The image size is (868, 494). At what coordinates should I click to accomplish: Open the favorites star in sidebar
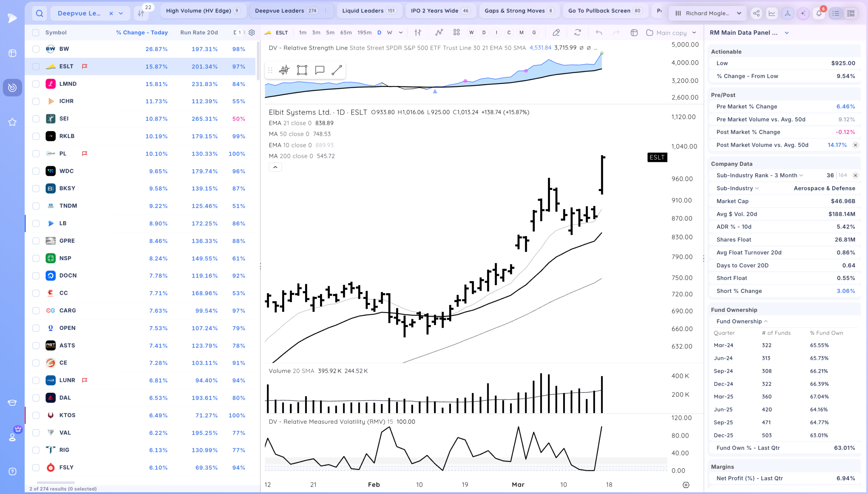[x=12, y=122]
